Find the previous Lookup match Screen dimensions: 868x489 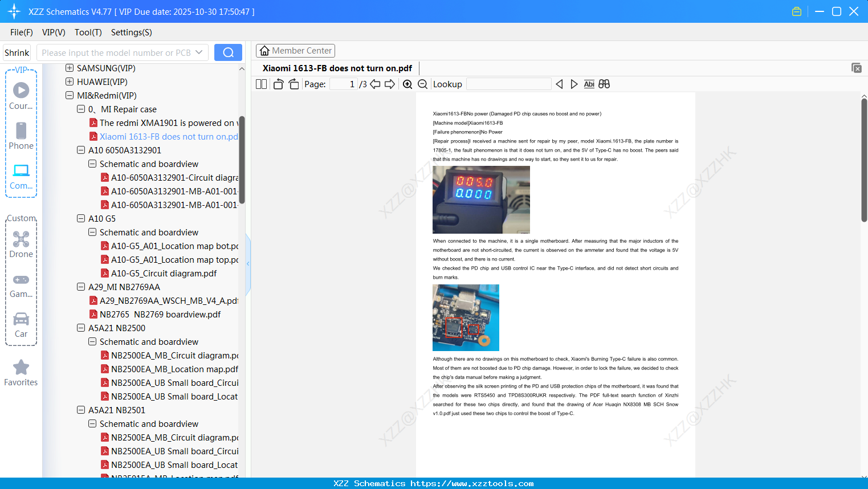(559, 84)
